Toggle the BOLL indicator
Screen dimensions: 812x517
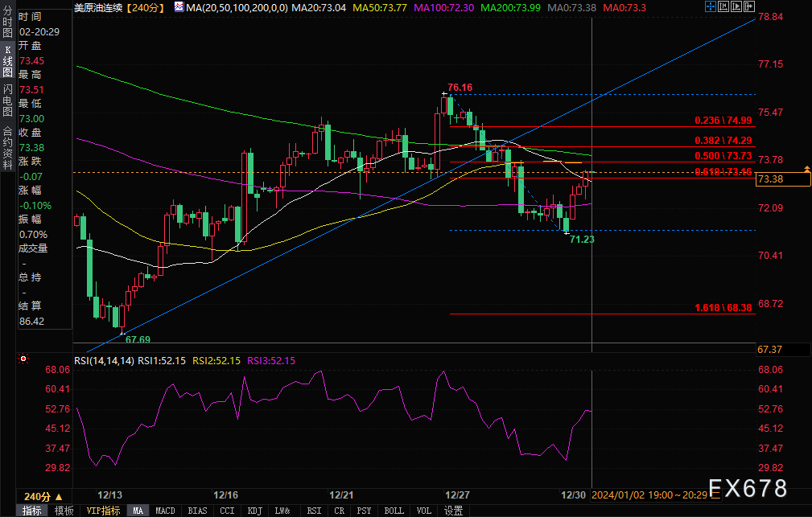click(394, 511)
